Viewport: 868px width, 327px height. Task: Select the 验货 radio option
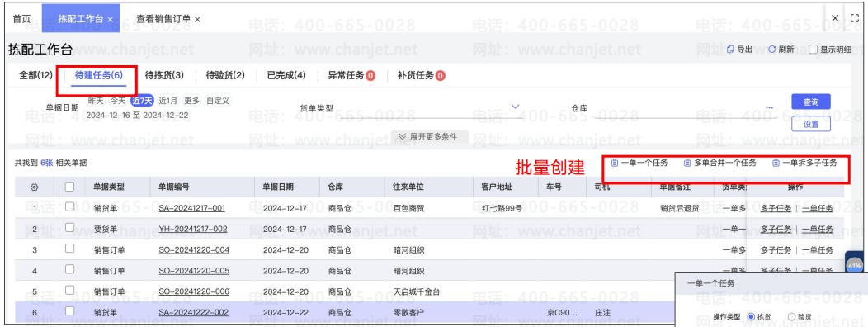[x=791, y=316]
